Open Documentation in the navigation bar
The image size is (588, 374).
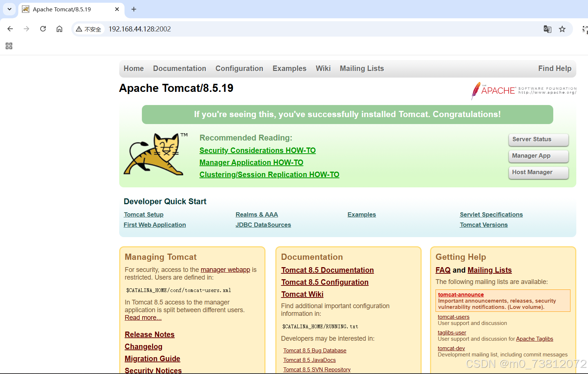(180, 68)
